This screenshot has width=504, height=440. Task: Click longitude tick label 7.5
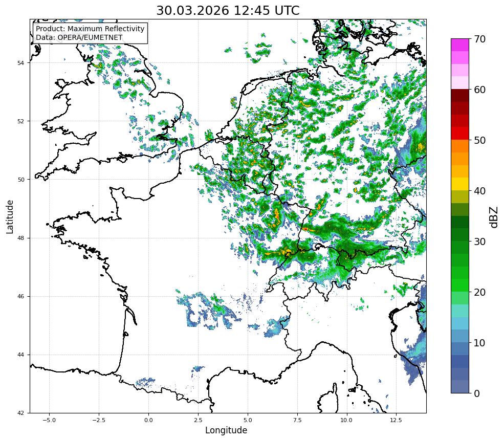(297, 420)
